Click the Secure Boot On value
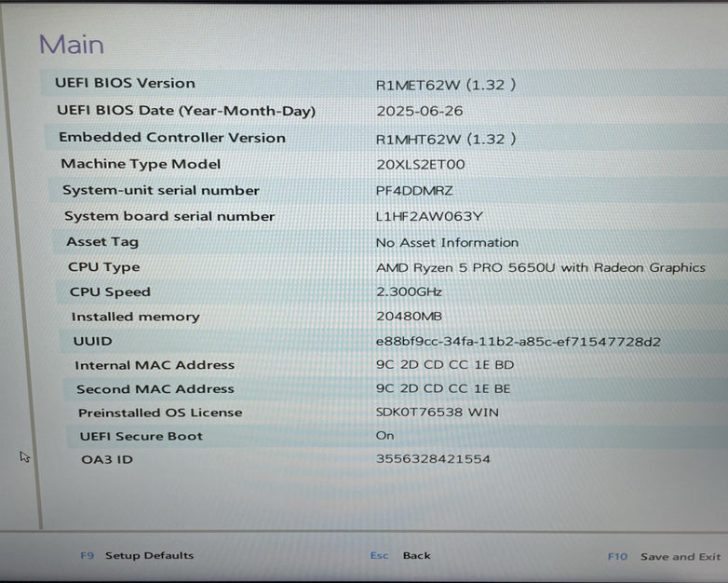The image size is (728, 583). (x=384, y=435)
